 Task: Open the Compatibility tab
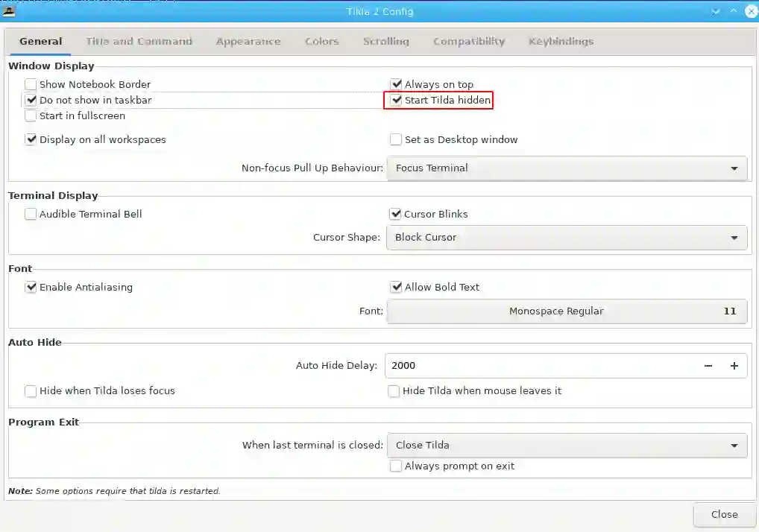coord(469,42)
